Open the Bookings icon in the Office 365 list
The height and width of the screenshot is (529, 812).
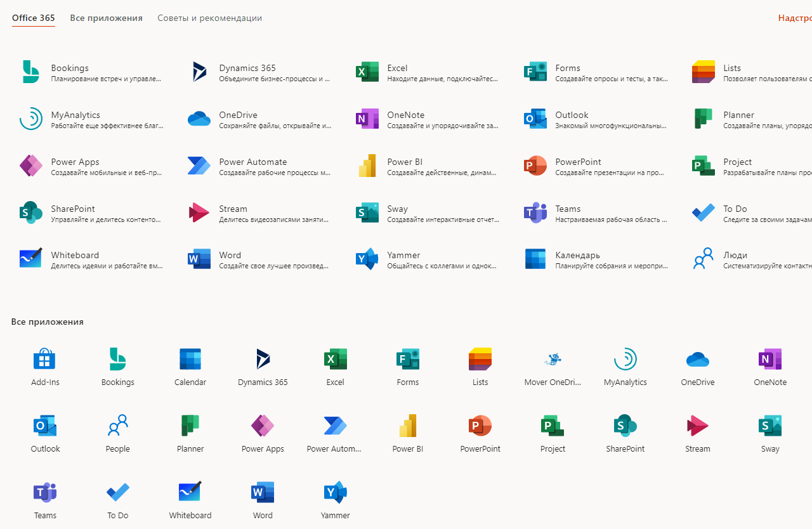(30, 72)
